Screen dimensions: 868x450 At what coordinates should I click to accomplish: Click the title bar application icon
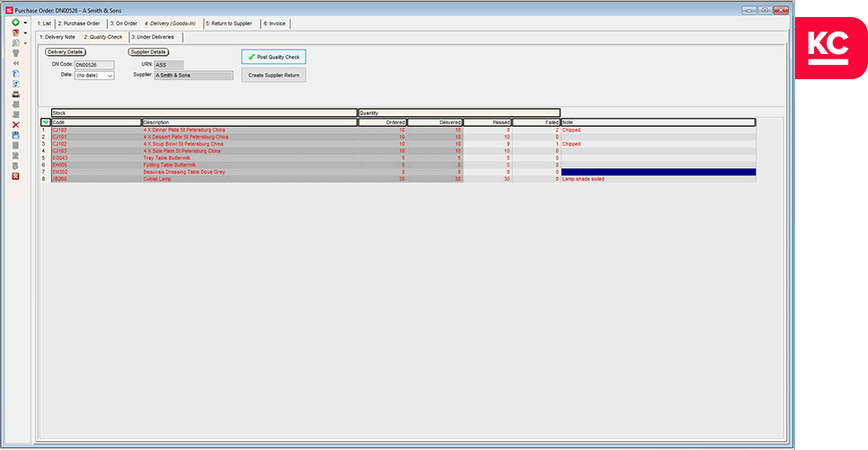point(8,11)
